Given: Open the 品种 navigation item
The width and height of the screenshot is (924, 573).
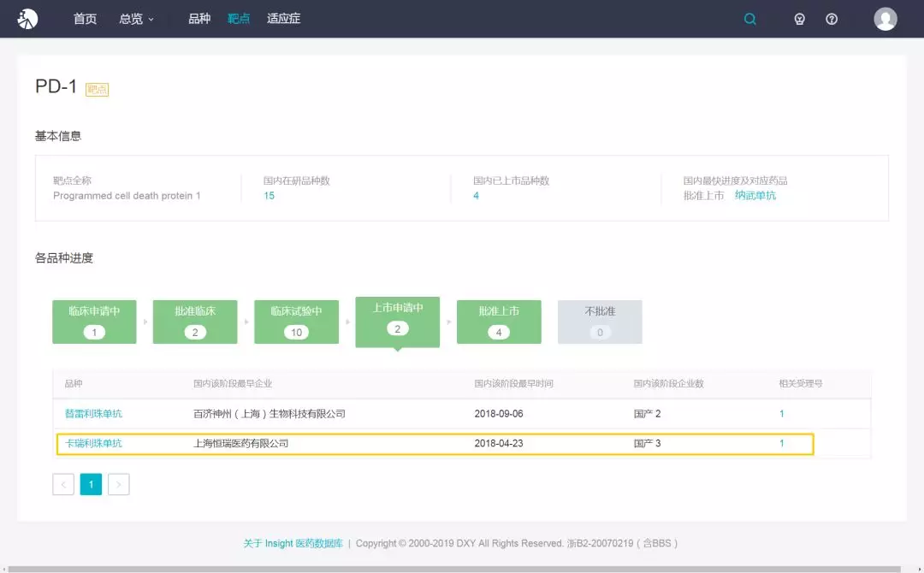Looking at the screenshot, I should (199, 19).
